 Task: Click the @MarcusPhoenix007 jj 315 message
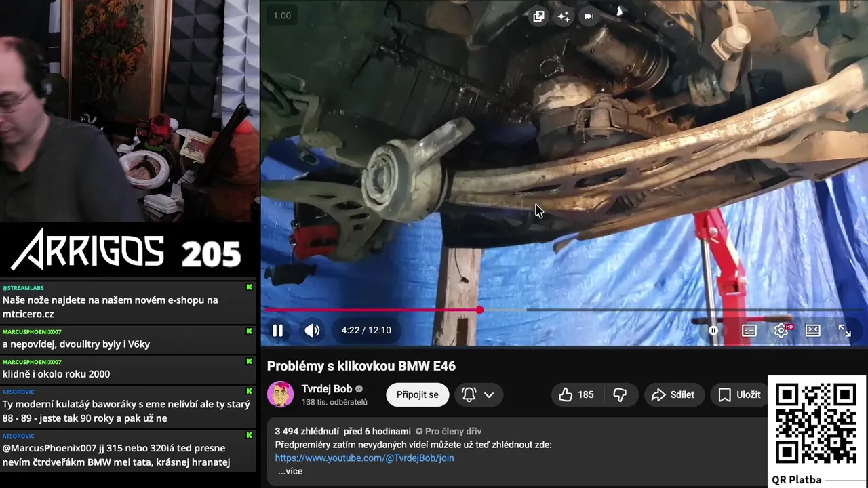pyautogui.click(x=117, y=455)
